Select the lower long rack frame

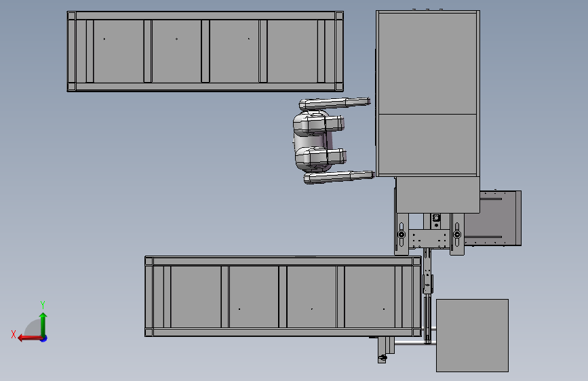click(283, 296)
